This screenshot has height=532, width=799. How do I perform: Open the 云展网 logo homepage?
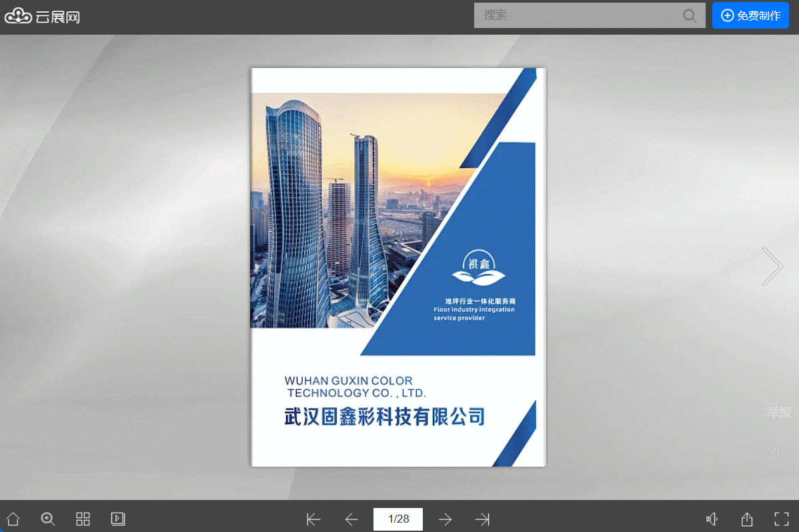pyautogui.click(x=43, y=17)
